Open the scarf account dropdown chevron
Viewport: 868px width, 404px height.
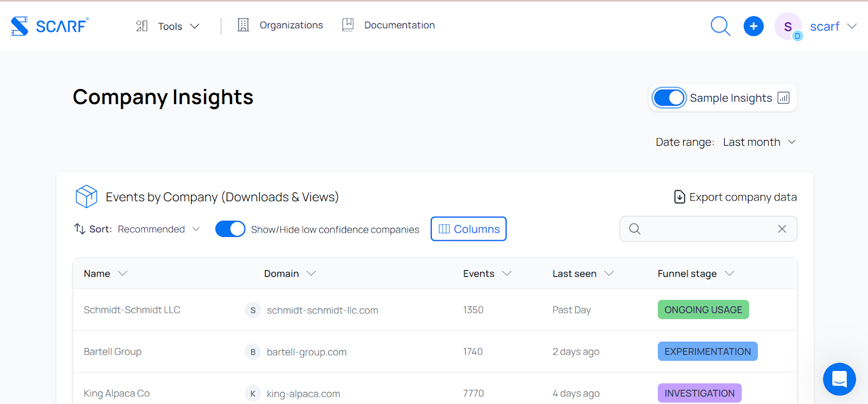[x=852, y=26]
